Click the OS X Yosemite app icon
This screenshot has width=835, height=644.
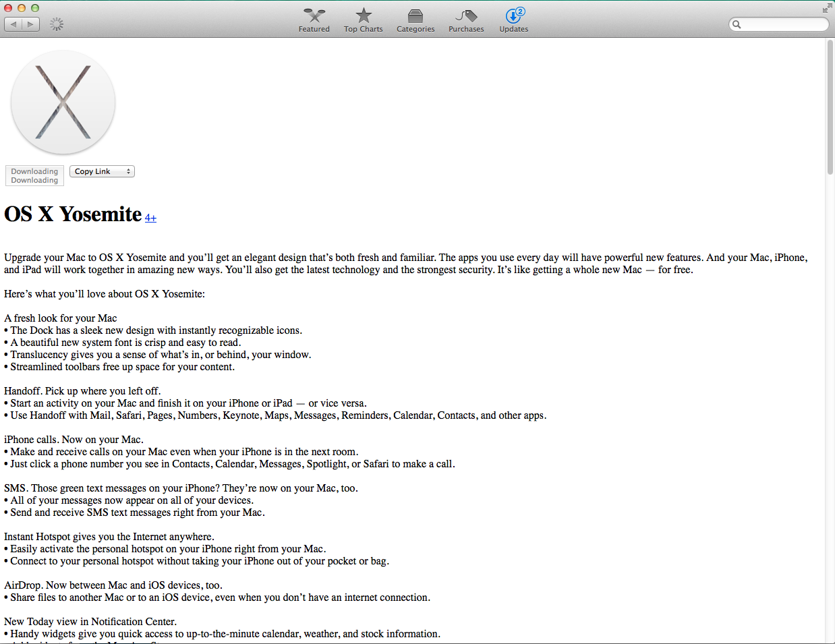tap(63, 103)
